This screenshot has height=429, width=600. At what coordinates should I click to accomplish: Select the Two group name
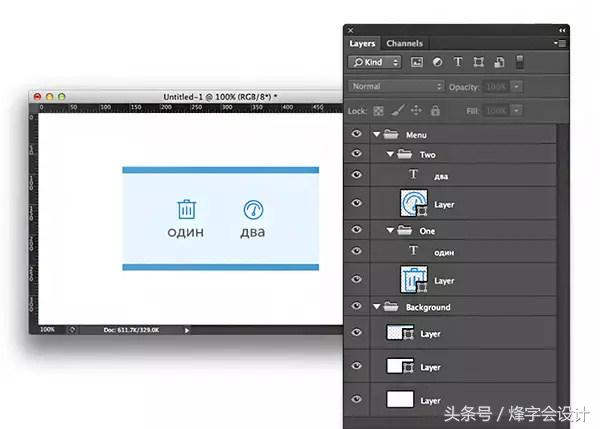tap(427, 155)
